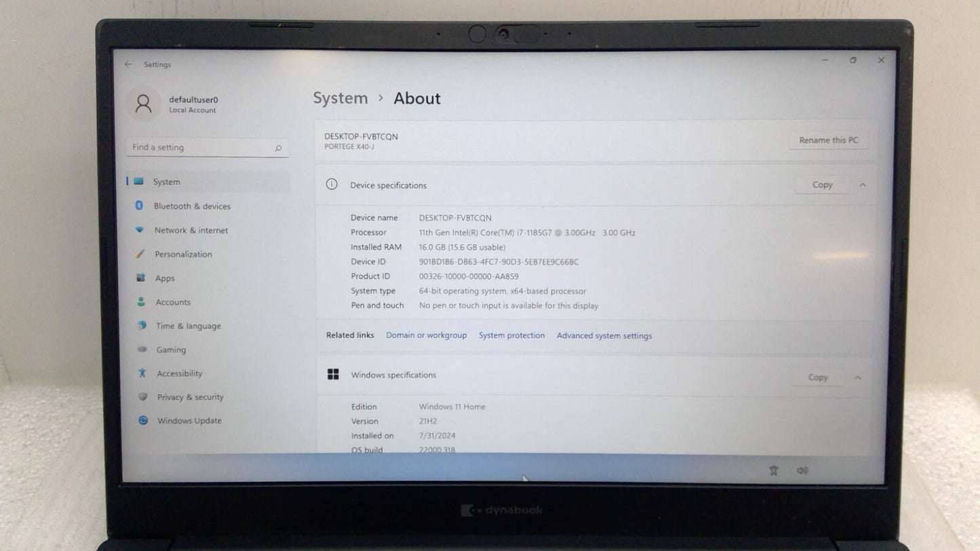Click the Windows Update sync icon
The image size is (980, 551).
pos(143,420)
